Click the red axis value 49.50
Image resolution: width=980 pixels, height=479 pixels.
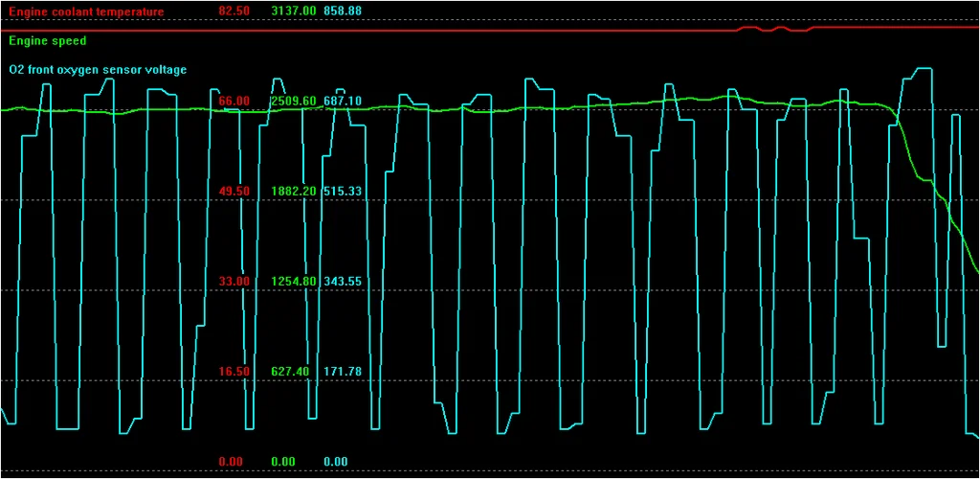pos(234,191)
